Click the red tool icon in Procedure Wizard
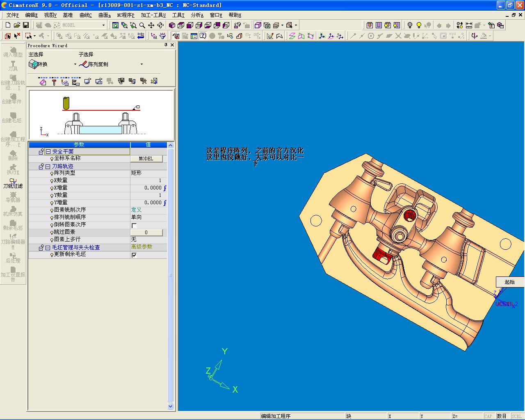 click(x=54, y=82)
